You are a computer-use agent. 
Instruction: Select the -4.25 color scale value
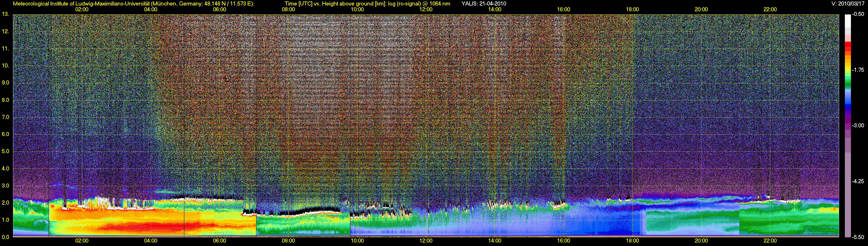tap(858, 181)
